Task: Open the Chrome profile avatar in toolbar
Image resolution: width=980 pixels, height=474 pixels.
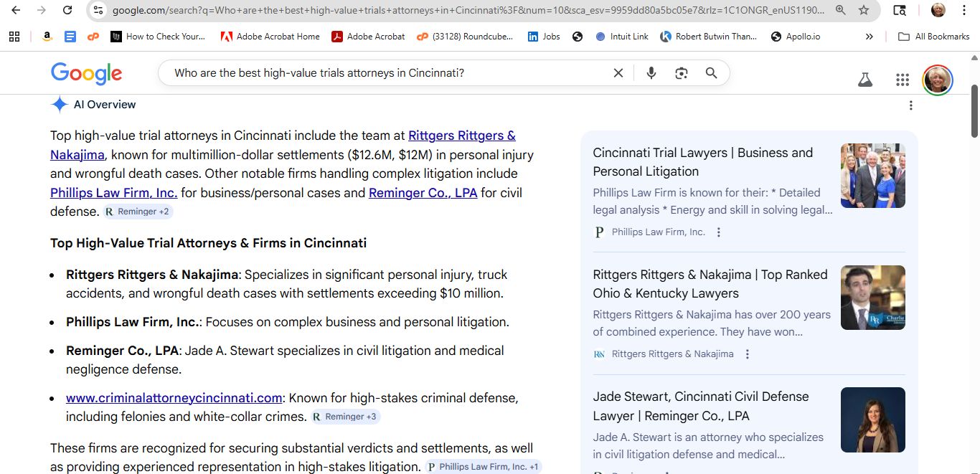Action: (938, 10)
